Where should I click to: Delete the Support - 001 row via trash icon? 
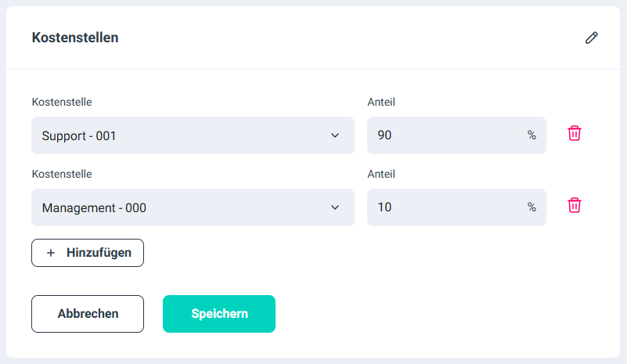575,133
